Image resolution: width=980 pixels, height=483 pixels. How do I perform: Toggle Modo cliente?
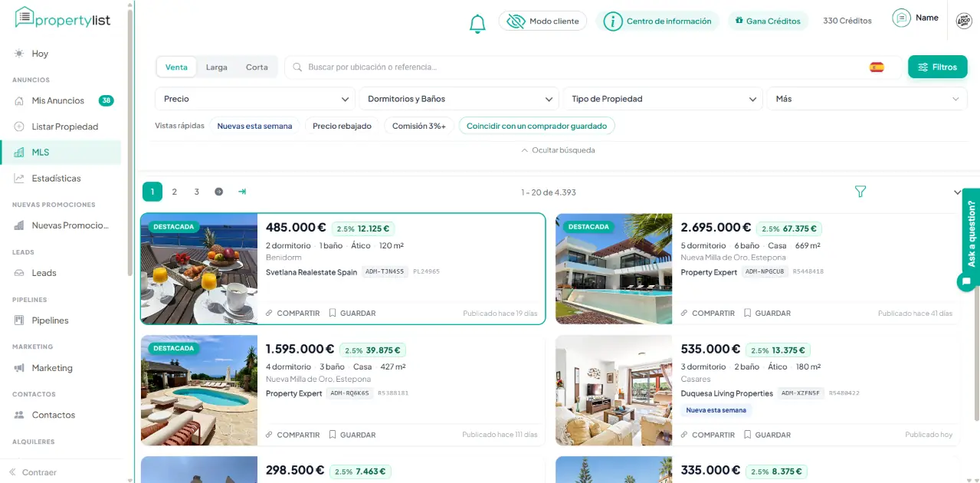tap(543, 21)
